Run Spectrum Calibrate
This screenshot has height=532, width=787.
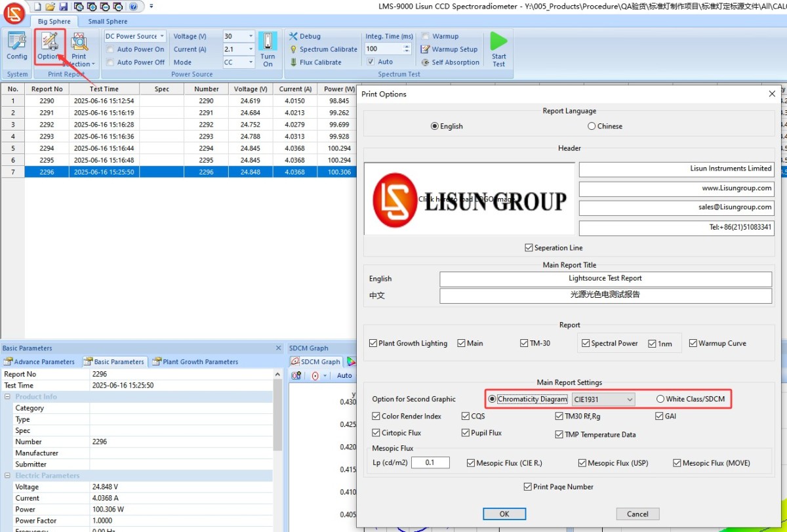[x=323, y=49]
